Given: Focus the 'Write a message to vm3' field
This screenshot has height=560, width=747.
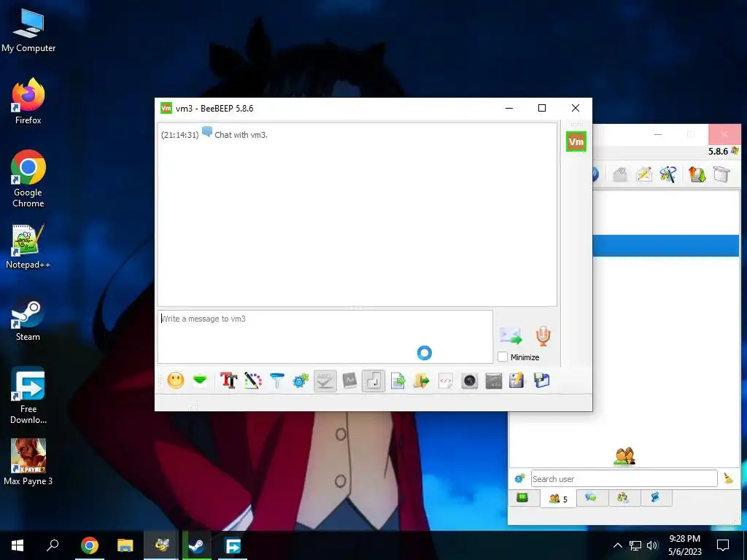Looking at the screenshot, I should (325, 337).
